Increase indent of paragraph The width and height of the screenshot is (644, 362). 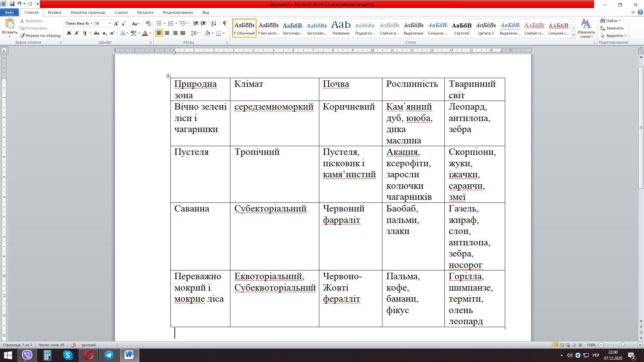[203, 23]
